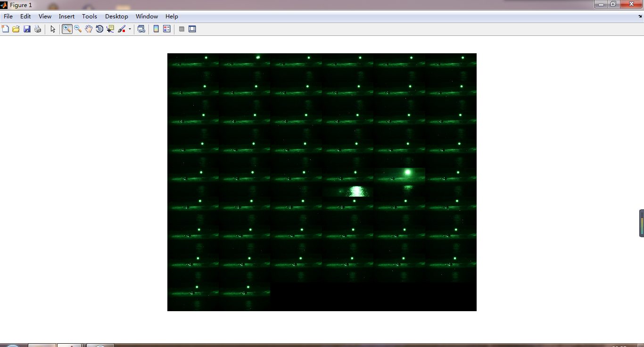The height and width of the screenshot is (347, 644).
Task: Expand the Brush tool color dropdown arrow
Action: coord(130,29)
